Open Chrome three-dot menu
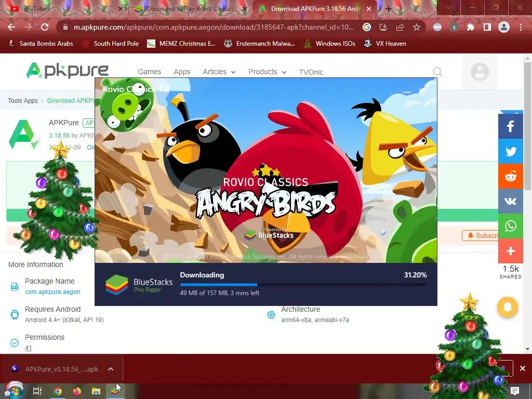The height and width of the screenshot is (399, 532). (x=521, y=28)
